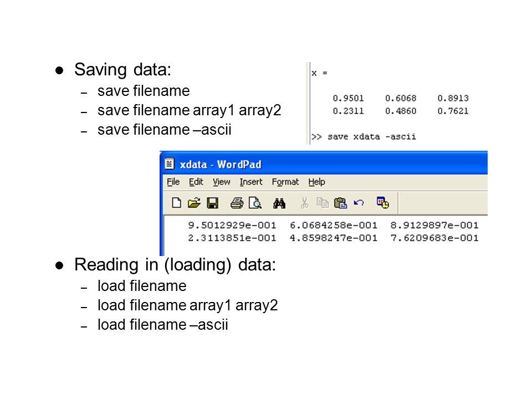Viewport: 532px width, 399px height.
Task: Click the 'Reading in (loading) data:' heading
Action: [175, 265]
